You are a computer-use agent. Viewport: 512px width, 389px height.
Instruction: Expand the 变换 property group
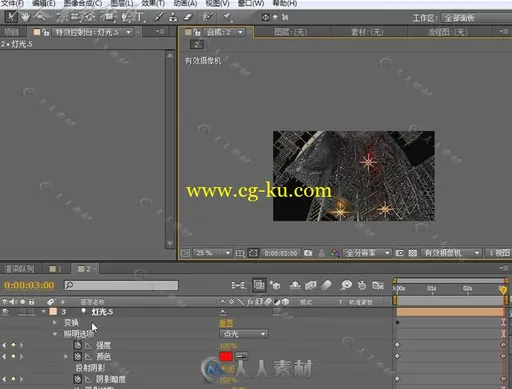pyautogui.click(x=55, y=323)
